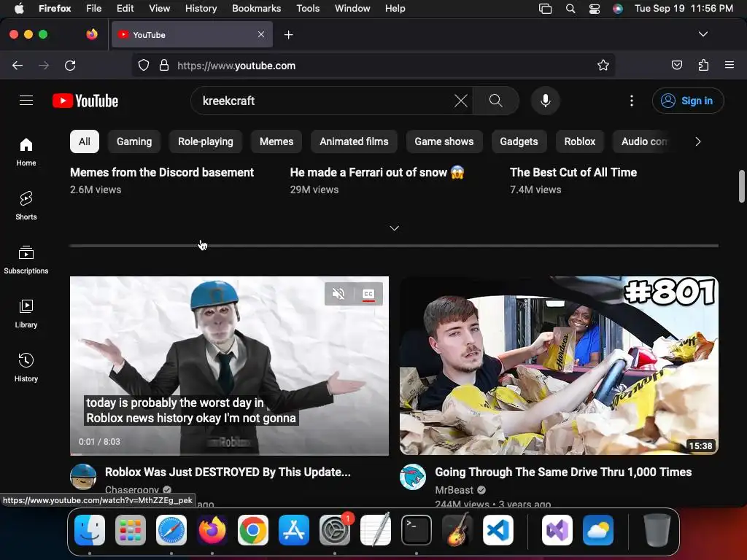Screen dimensions: 747x560
Task: Open Subscriptions in sidebar
Action: click(x=26, y=260)
